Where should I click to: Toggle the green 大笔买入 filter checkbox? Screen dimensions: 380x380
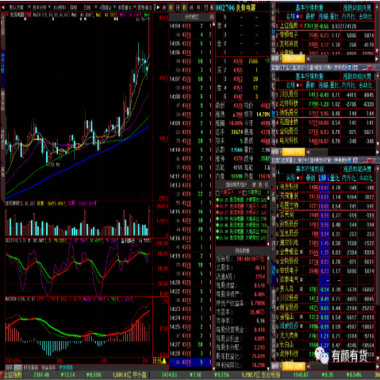coord(218,193)
